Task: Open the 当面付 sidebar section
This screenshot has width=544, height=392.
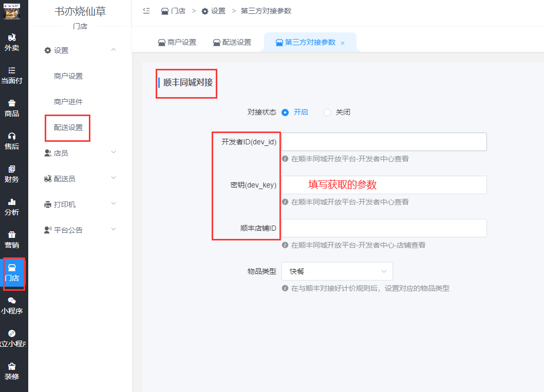Action: pos(12,76)
